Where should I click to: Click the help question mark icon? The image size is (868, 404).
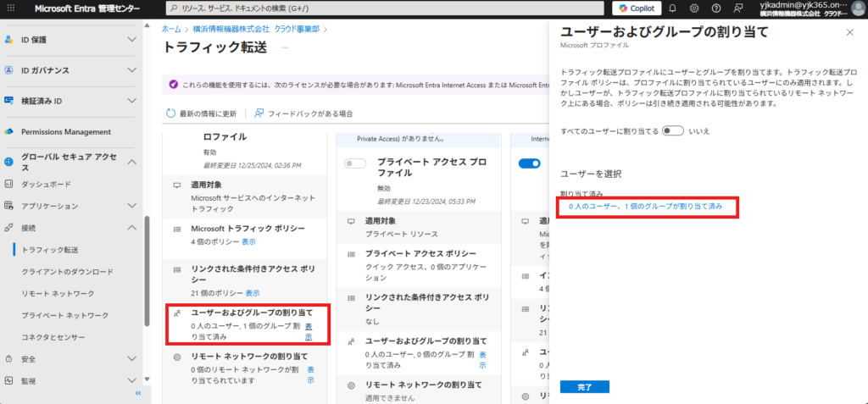(x=716, y=8)
